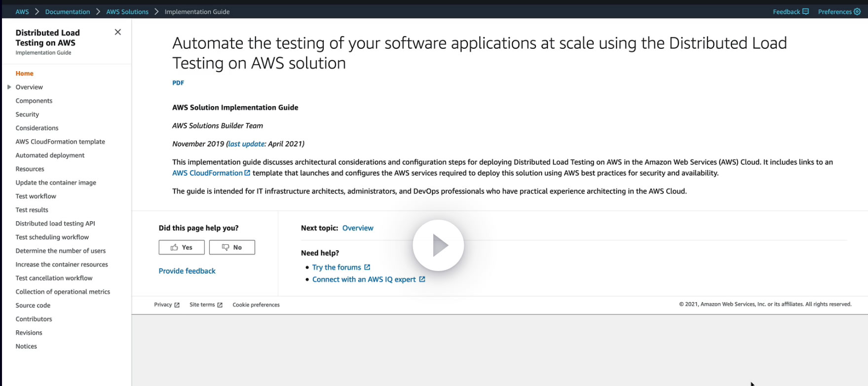Click external link icon beside AWS IQ expert

click(x=422, y=279)
